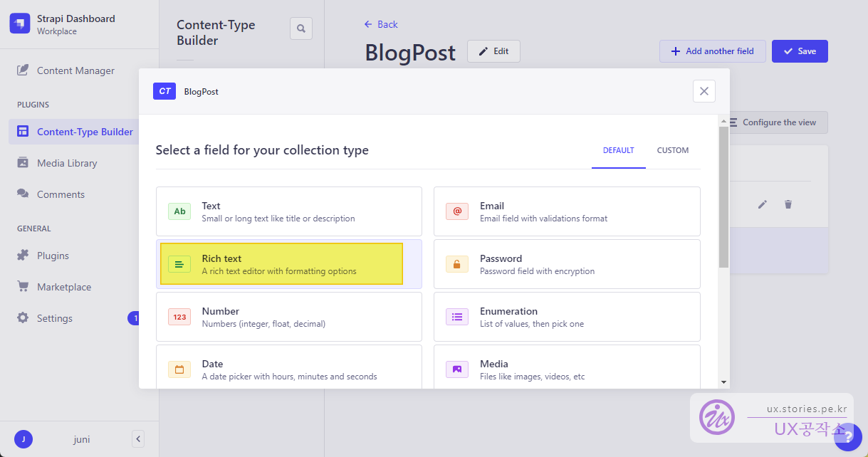868x457 pixels.
Task: Open Comments plugin in sidebar
Action: pos(61,194)
